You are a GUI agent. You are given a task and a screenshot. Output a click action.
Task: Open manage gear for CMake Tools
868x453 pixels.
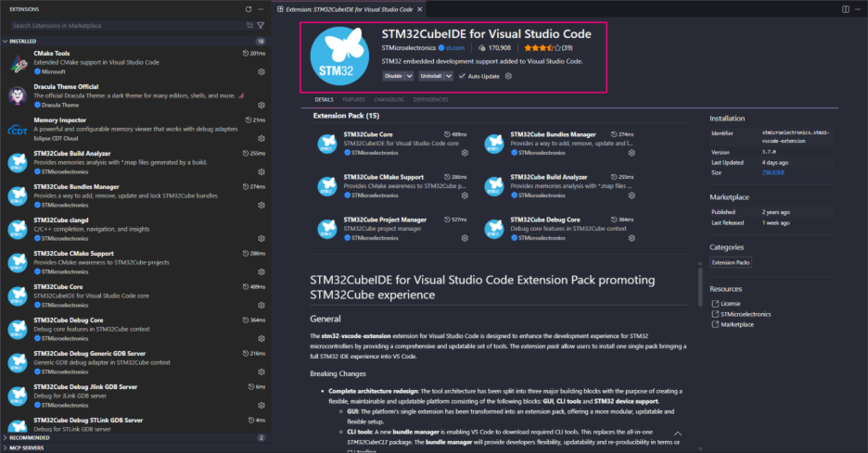(x=262, y=72)
